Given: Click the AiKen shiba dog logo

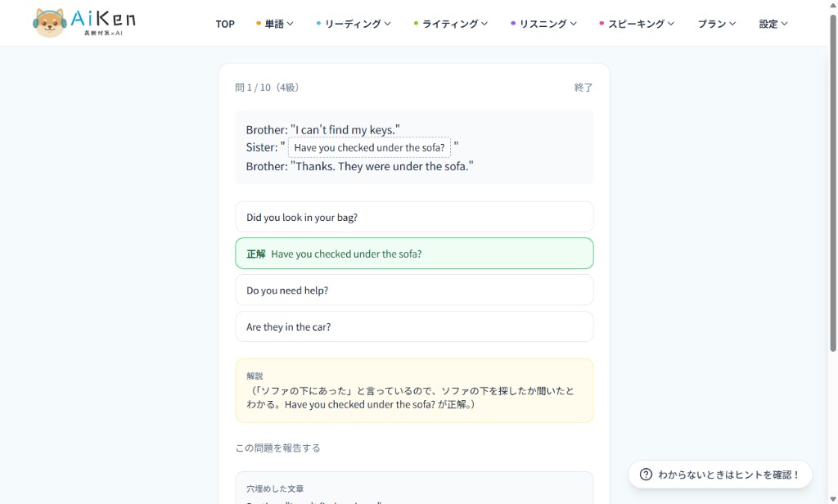Looking at the screenshot, I should point(50,22).
